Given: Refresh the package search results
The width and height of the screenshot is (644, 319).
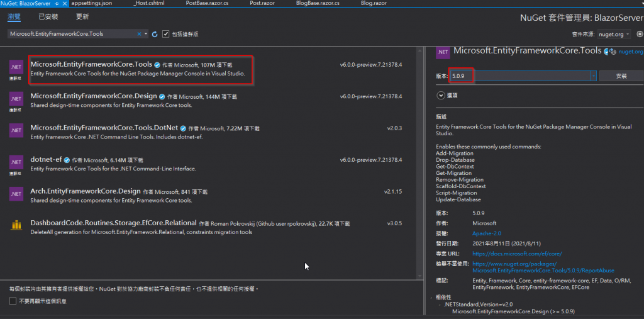Looking at the screenshot, I should [155, 34].
